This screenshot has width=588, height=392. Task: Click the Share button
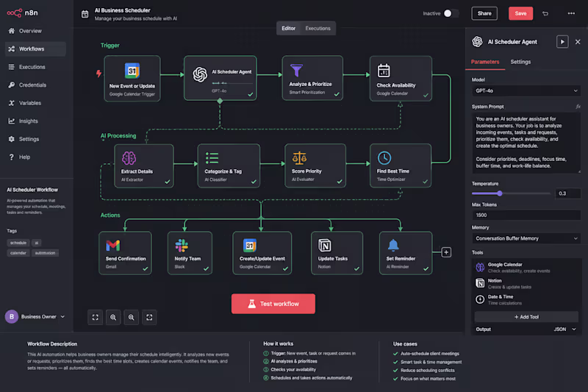[484, 13]
